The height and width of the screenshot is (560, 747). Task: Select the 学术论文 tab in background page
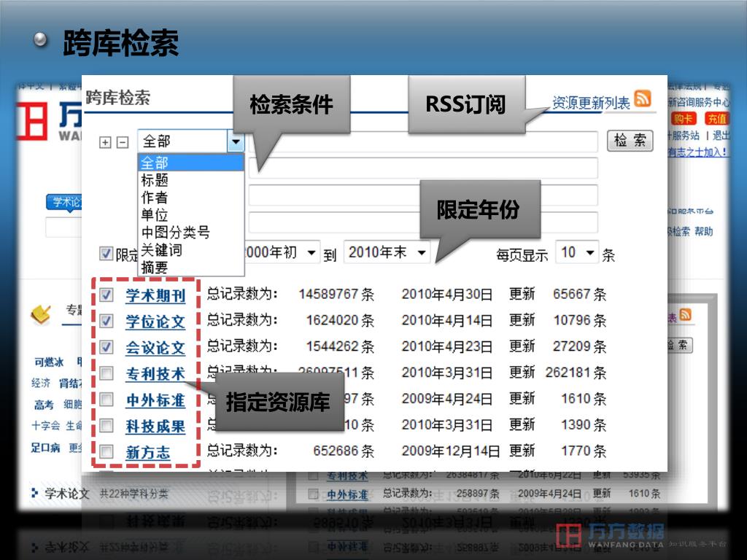coord(64,202)
